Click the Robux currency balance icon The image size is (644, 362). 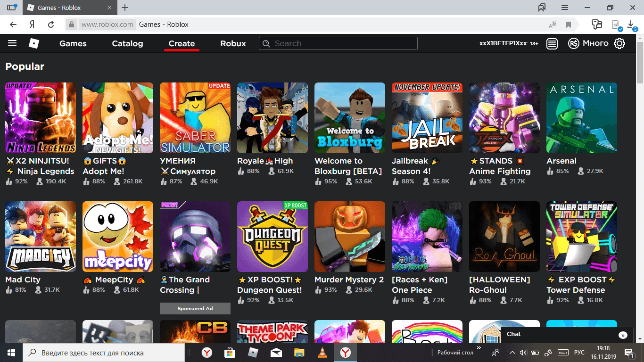tap(573, 43)
